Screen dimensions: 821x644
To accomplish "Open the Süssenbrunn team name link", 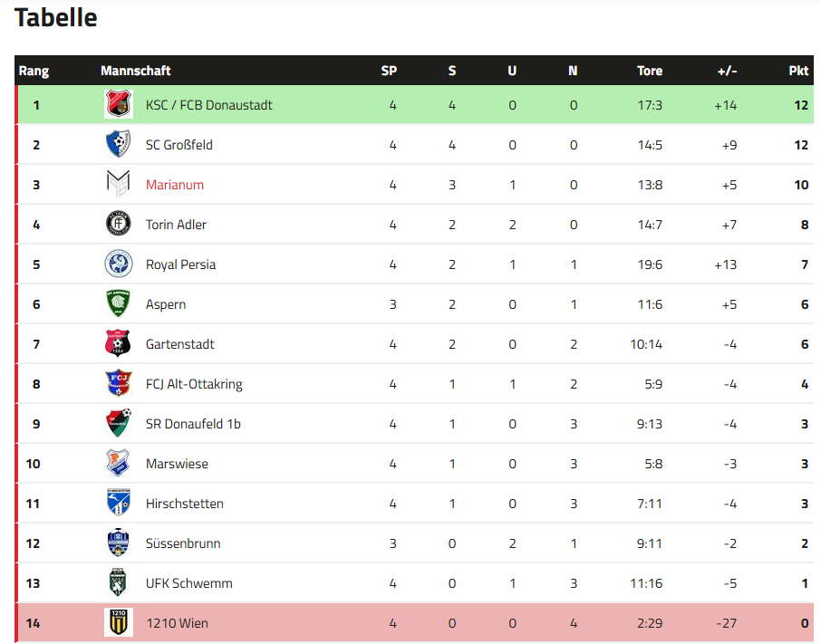I will [183, 543].
